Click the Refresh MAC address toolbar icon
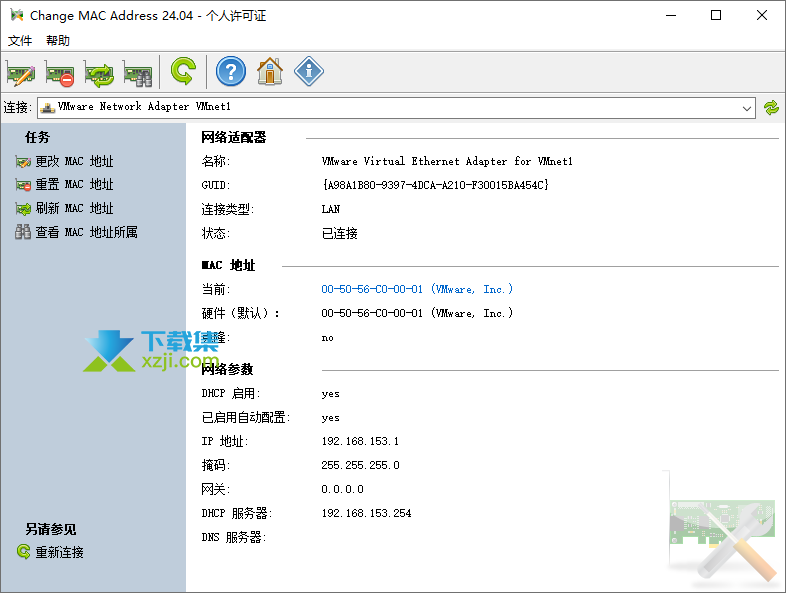This screenshot has width=786, height=593. [x=99, y=73]
